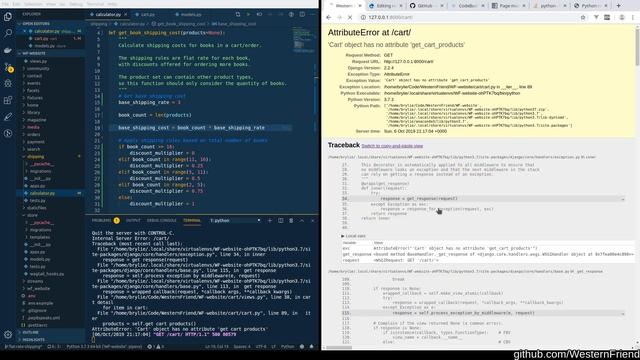Viewport: 640px width, 360px height.
Task: Open cart.py in the Open Editors list
Action: 41,38
